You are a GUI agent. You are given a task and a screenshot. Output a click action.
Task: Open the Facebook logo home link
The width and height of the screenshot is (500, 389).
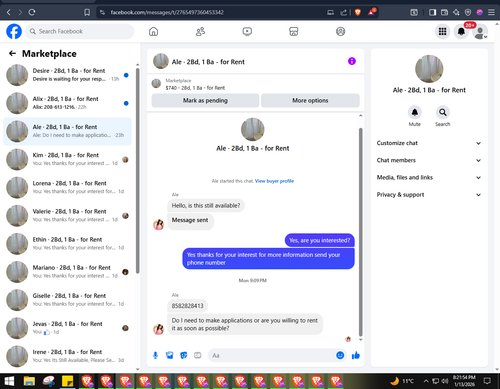[14, 31]
